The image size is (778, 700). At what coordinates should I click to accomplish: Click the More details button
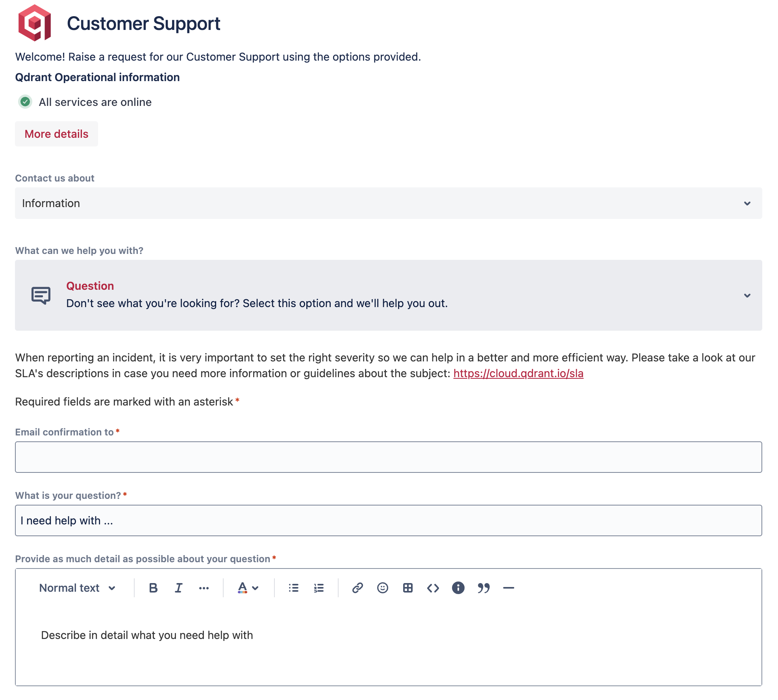pyautogui.click(x=56, y=134)
